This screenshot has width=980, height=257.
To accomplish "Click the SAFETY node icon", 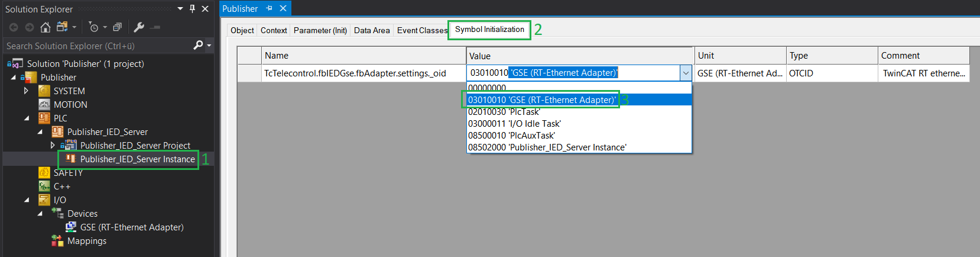I will [44, 172].
